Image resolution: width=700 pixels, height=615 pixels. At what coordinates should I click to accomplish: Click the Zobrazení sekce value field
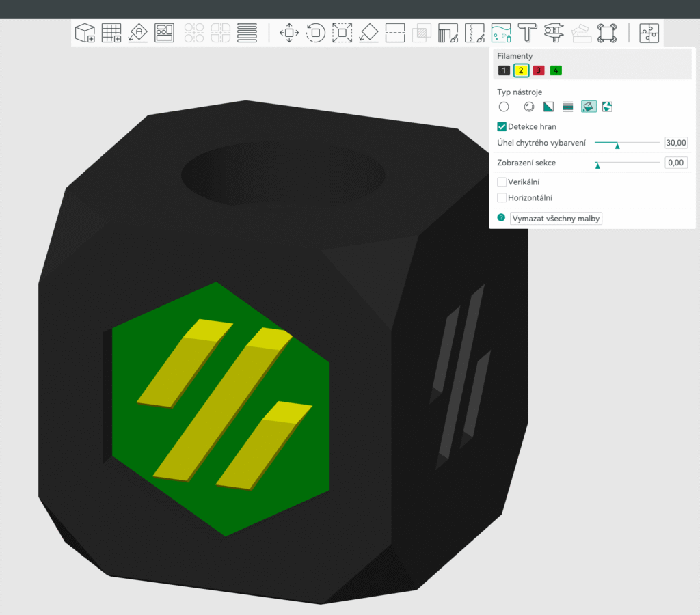[x=675, y=163]
